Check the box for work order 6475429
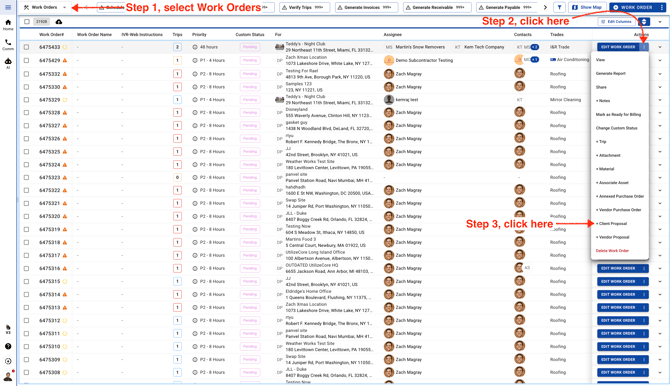Screen dimensions: 670x386 [x=26, y=60]
